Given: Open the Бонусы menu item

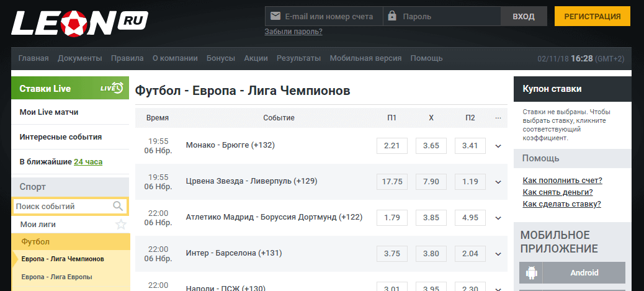Looking at the screenshot, I should tap(221, 58).
